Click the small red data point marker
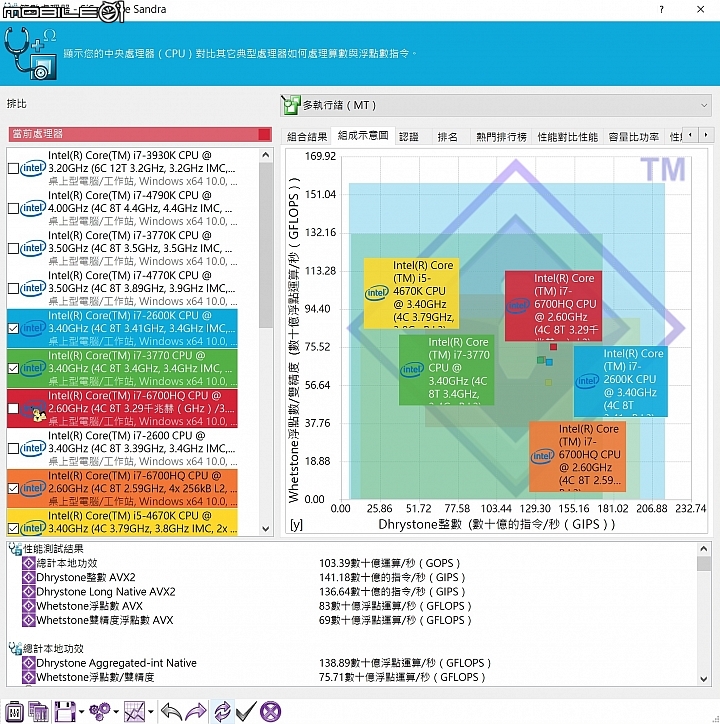This screenshot has width=720, height=724. pos(553,347)
